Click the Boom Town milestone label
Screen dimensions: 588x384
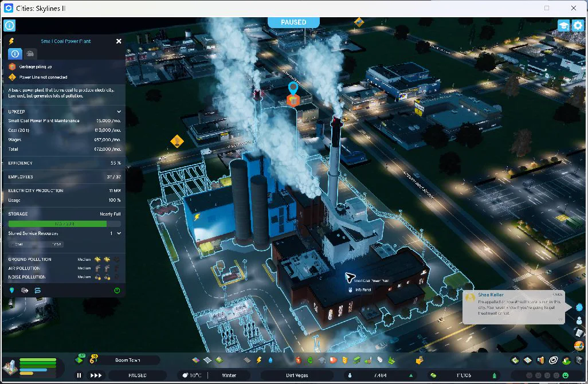(127, 361)
